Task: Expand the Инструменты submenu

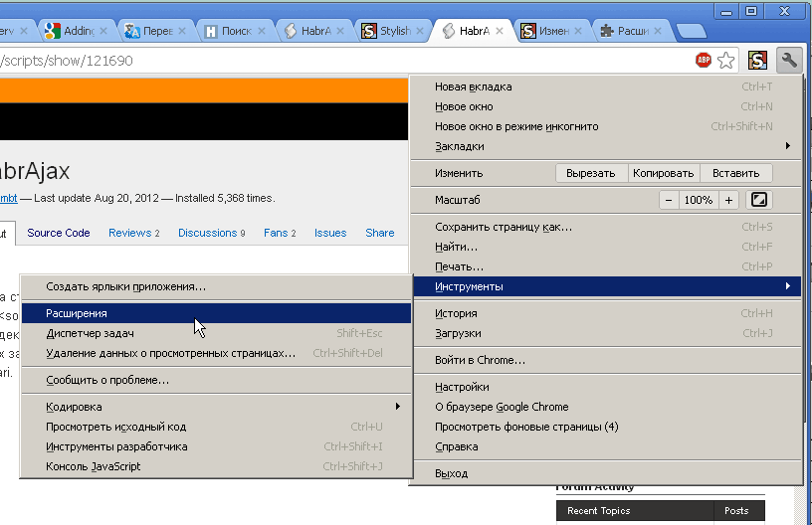Action: tap(607, 286)
